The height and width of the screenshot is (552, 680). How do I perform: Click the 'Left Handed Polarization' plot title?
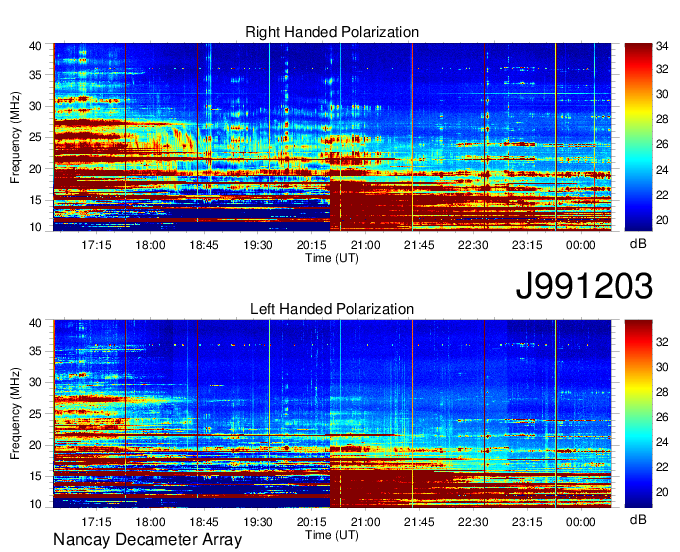click(x=332, y=309)
